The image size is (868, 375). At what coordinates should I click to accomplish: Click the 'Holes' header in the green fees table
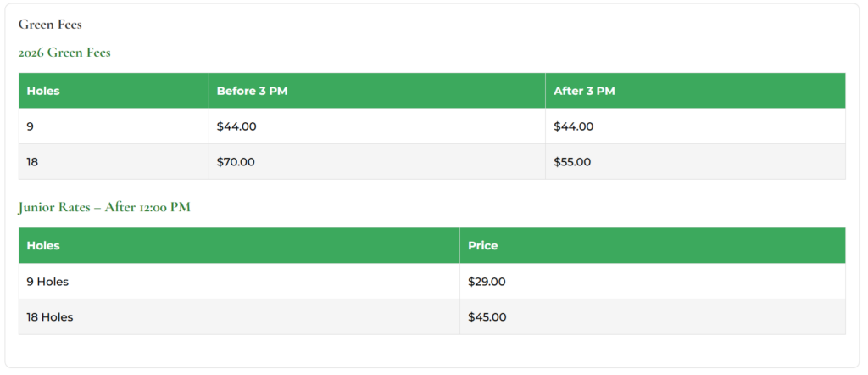pos(43,91)
